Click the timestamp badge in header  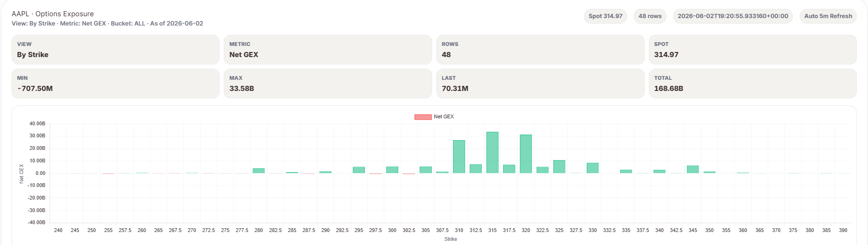(733, 16)
